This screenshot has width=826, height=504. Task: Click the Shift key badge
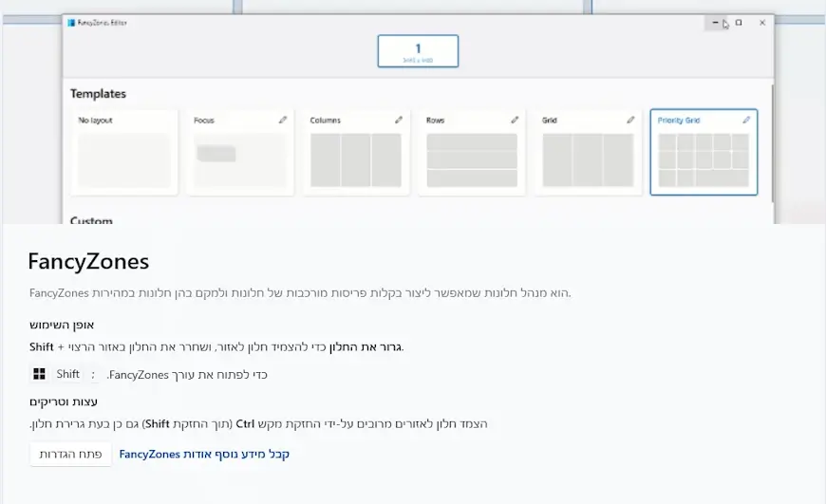[x=68, y=374]
